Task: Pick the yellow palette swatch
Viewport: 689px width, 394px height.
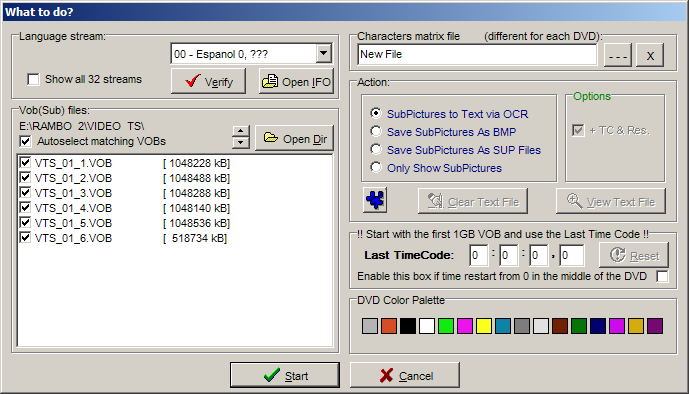Action: click(x=484, y=326)
